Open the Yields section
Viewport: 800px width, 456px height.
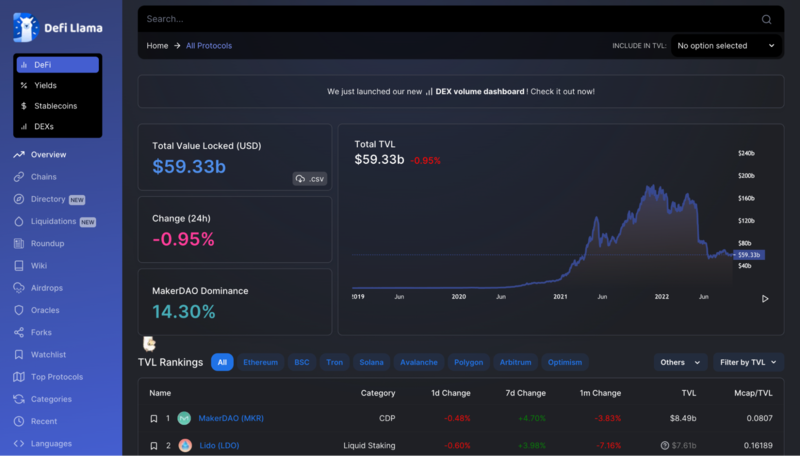(58, 85)
